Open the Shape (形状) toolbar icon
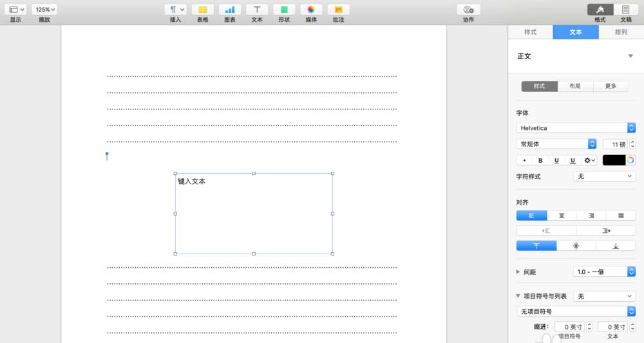644x343 pixels. [x=284, y=10]
